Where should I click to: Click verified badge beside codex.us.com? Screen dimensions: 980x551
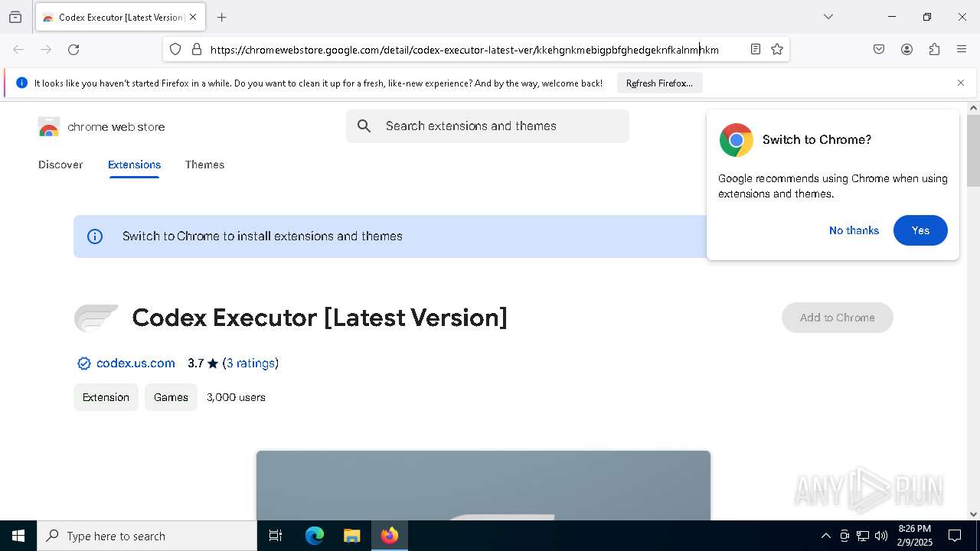[84, 364]
